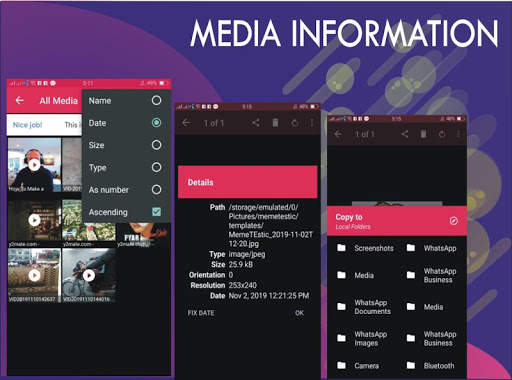Viewport: 512px width, 380px height.
Task: Toggle the Ascending checkbox
Action: coord(156,212)
